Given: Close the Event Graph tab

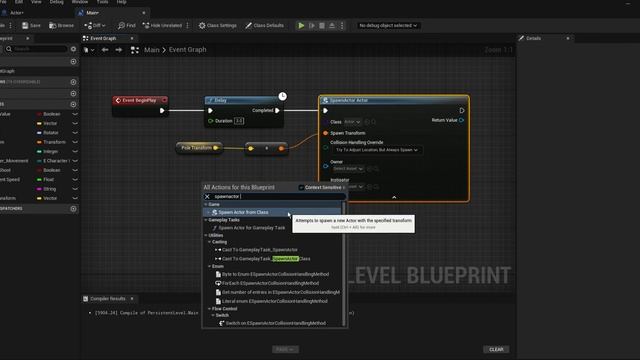Looking at the screenshot, I should 132,38.
